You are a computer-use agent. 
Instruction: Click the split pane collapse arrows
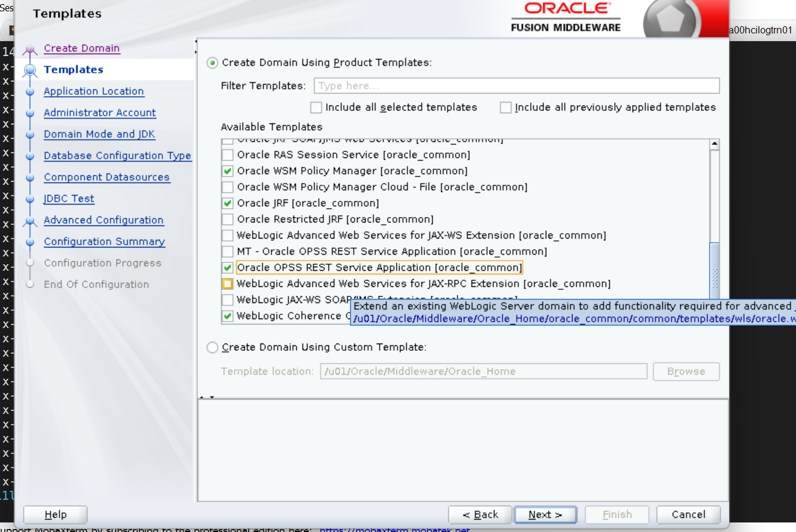pyautogui.click(x=206, y=397)
